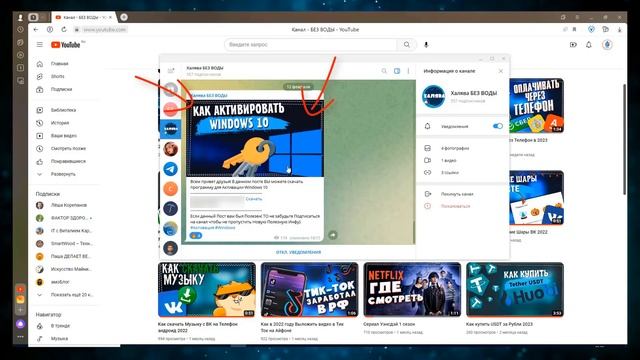Click the YouTube logo
Image resolution: width=640 pixels, height=360 pixels.
[66, 45]
